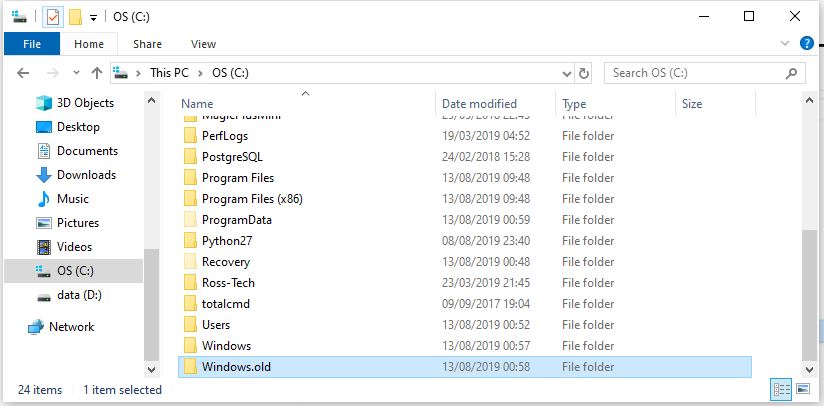The height and width of the screenshot is (406, 824).
Task: Switch to the Share ribbon tab
Action: 147,44
